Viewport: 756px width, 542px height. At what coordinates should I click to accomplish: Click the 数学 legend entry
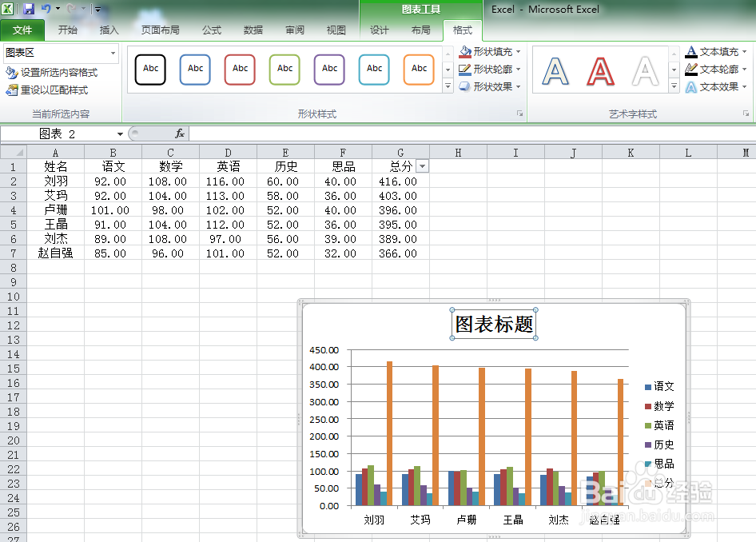(659, 406)
